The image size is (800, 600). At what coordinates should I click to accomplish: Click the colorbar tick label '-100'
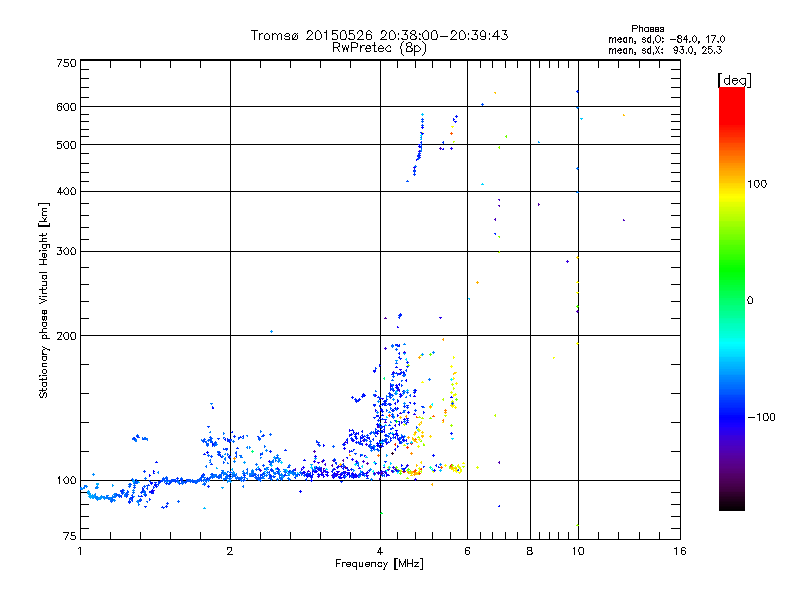tap(761, 417)
